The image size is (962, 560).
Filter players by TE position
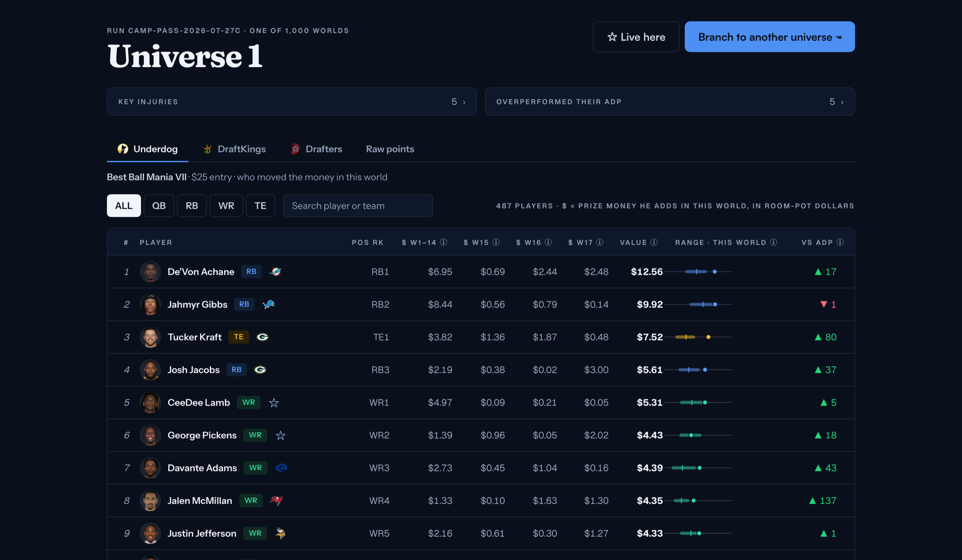pyautogui.click(x=261, y=205)
